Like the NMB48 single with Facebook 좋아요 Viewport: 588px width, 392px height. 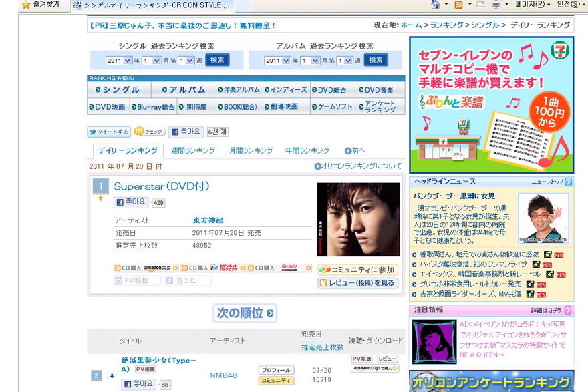click(138, 384)
